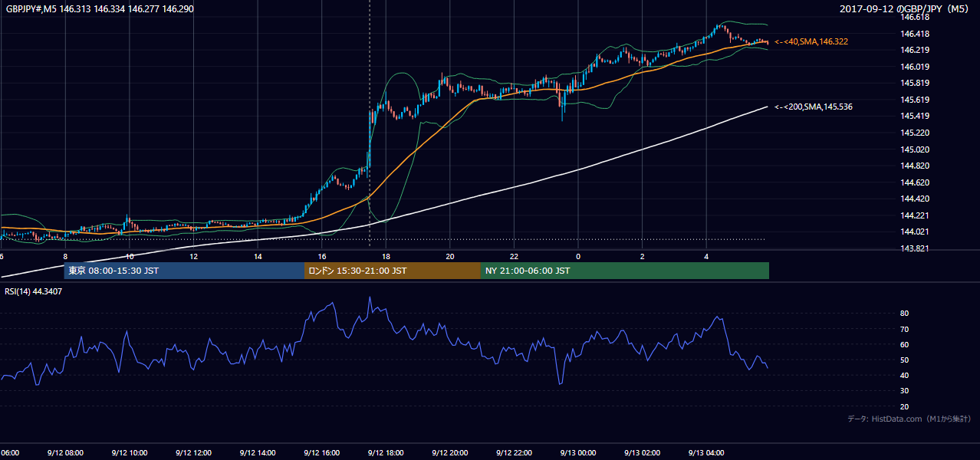This screenshot has width=980, height=460.
Task: Click price level 144.021 on the axis
Action: point(916,232)
